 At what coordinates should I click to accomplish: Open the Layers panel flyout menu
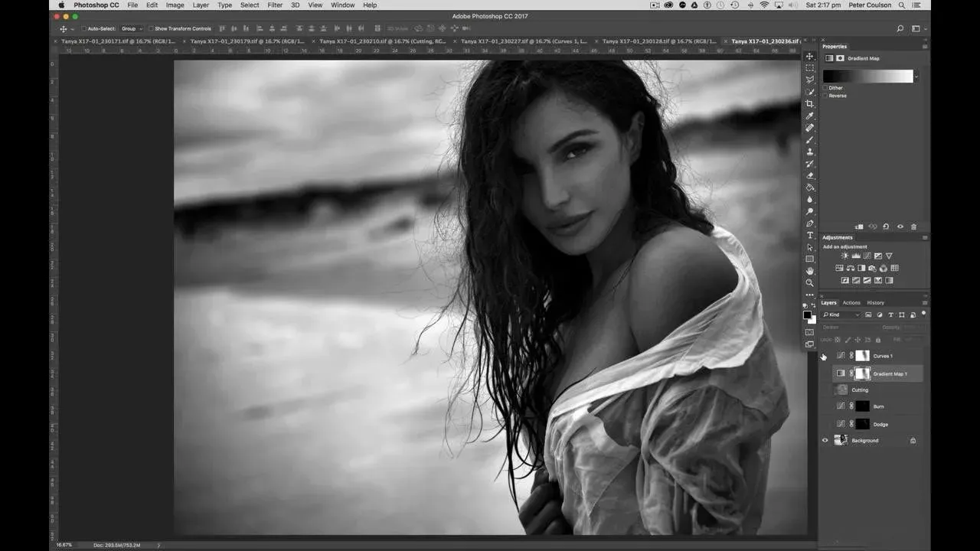[x=924, y=303]
